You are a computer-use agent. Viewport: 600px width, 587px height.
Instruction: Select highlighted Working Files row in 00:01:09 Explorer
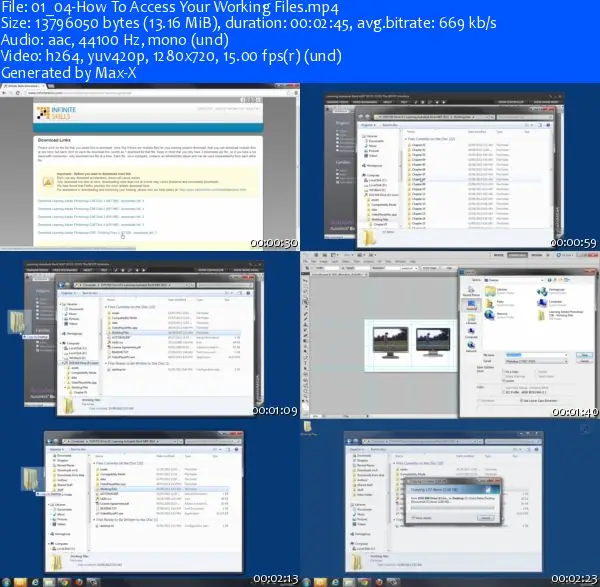coord(173,333)
